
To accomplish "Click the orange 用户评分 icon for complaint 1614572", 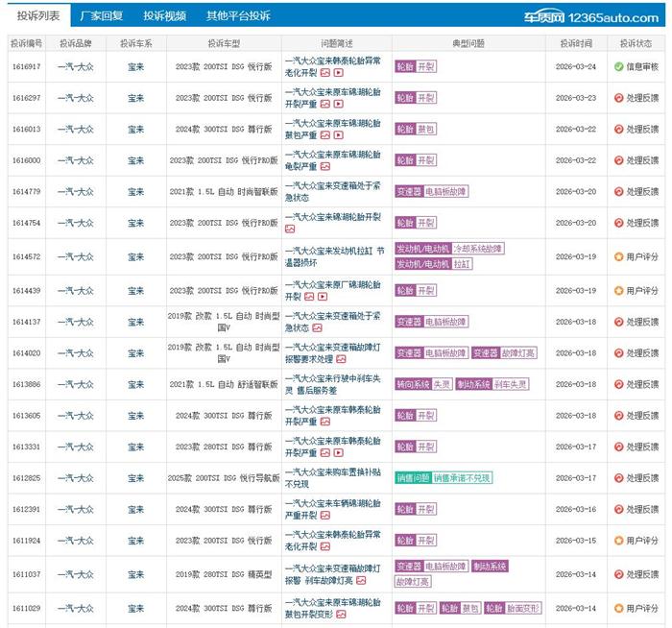I will [619, 256].
